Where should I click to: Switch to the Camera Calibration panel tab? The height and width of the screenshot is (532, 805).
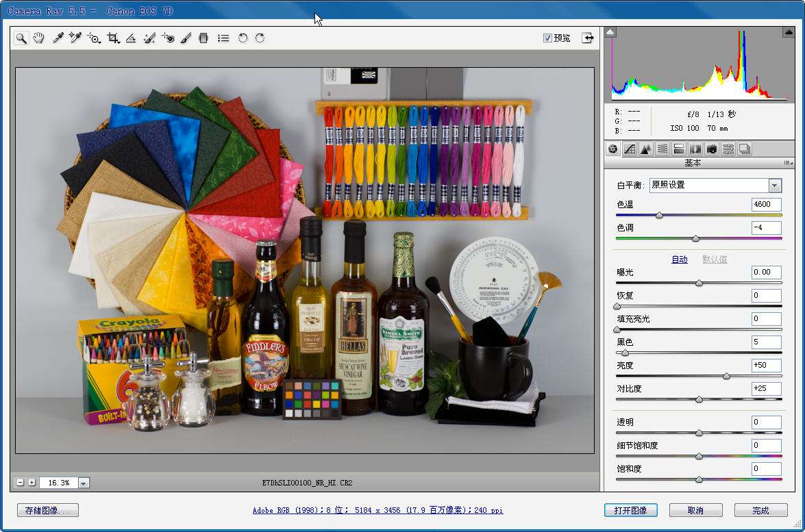pos(712,149)
